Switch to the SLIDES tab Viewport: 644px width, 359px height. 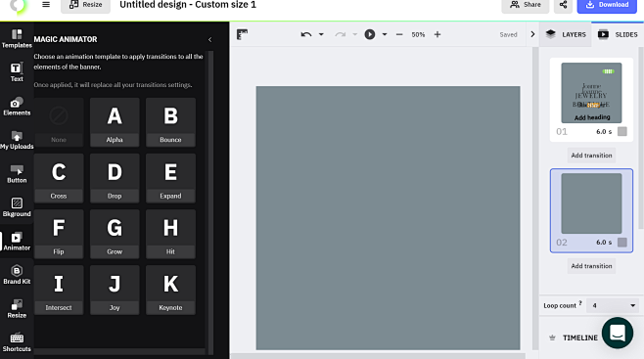point(618,34)
